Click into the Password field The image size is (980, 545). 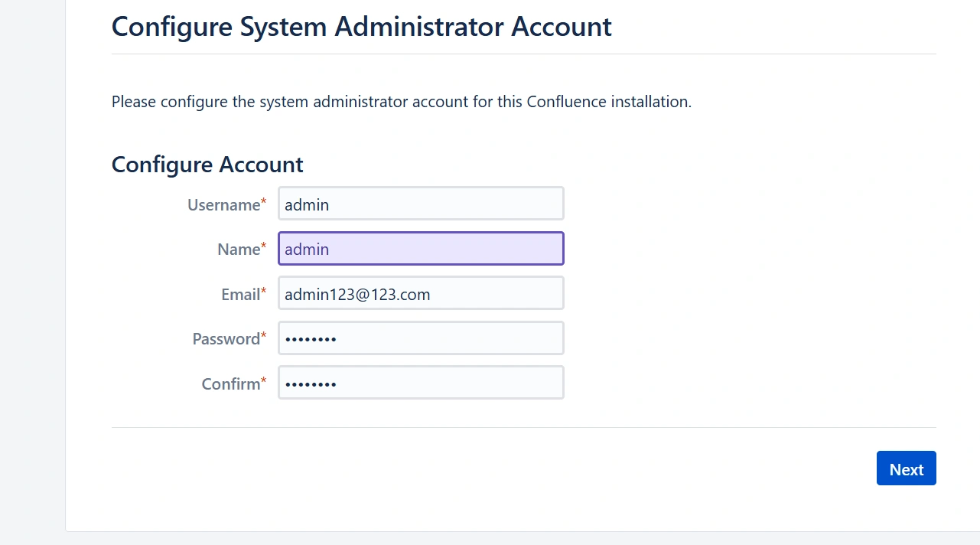(421, 338)
